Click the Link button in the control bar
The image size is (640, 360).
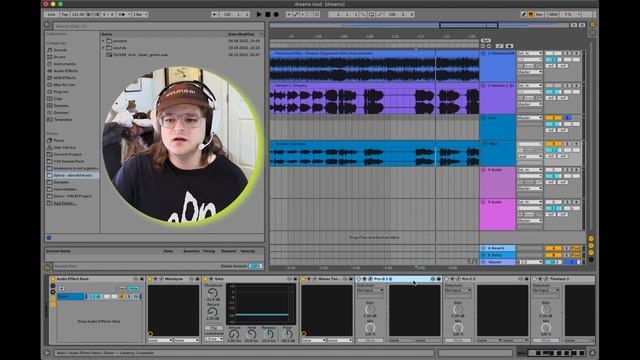(x=51, y=14)
